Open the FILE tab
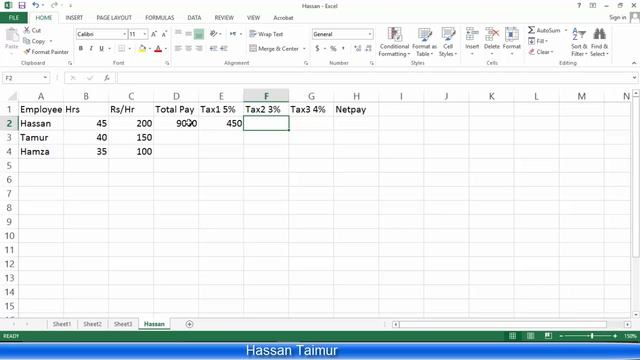Viewport: 640px width, 360px height. pos(14,18)
